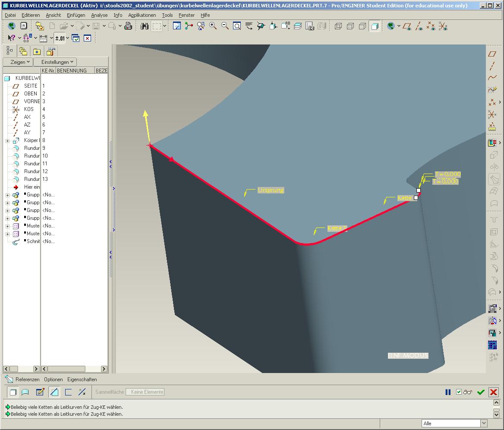Open the Einfügen menu
Screen dimensions: 504x430
point(76,15)
